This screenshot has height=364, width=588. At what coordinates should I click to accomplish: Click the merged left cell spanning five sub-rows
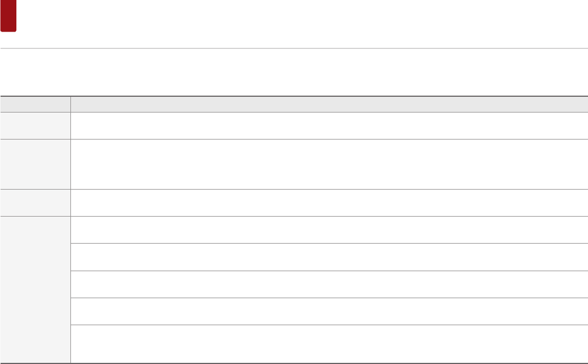[35, 289]
